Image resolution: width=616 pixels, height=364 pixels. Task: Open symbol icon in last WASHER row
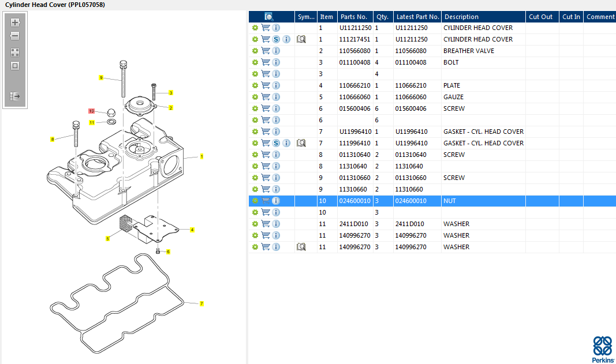[x=301, y=247]
